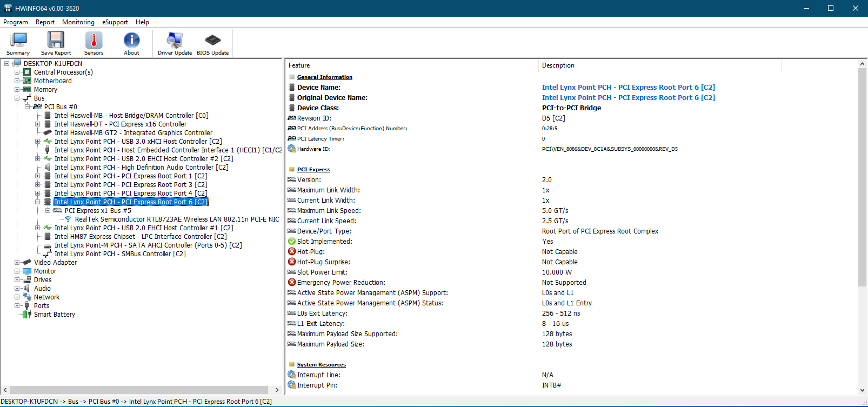This screenshot has height=407, width=868.
Task: Click the DESKTOP-K1UFDCN computer icon
Action: pos(17,64)
